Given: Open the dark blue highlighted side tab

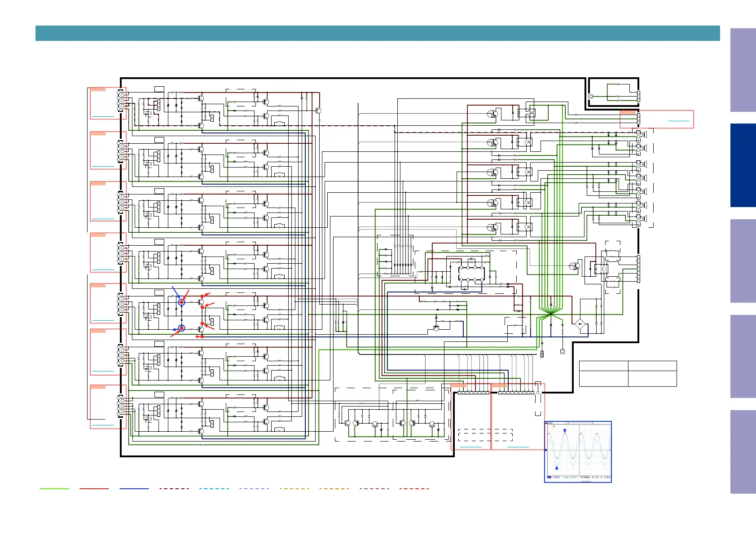Looking at the screenshot, I should coord(743,165).
